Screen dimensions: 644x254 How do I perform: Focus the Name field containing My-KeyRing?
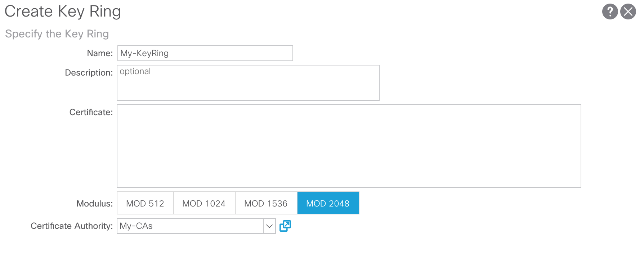click(205, 53)
